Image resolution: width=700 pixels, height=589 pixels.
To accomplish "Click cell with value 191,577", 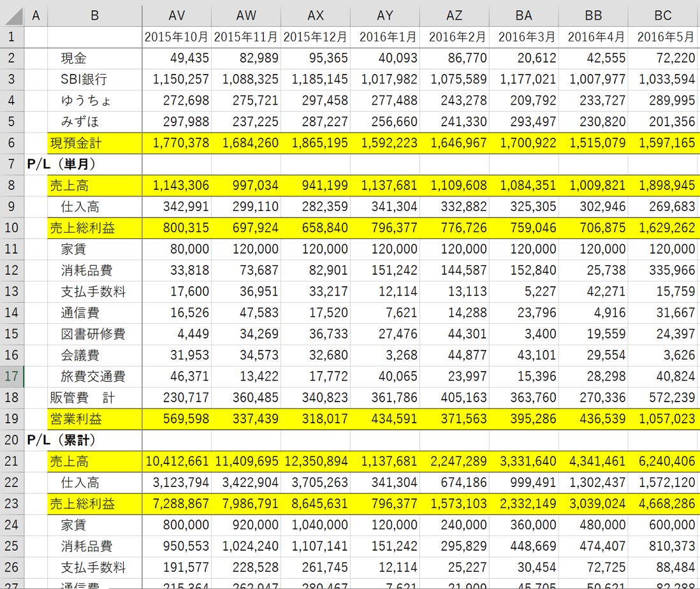I will tap(177, 567).
